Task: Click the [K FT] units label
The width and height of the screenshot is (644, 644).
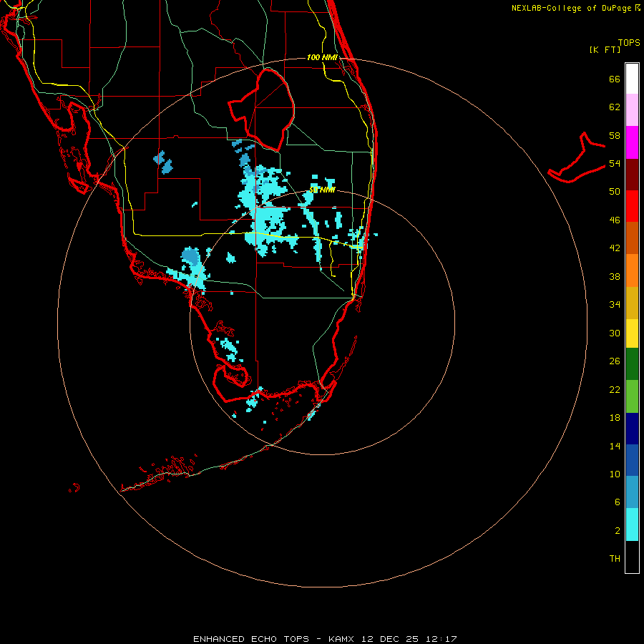Action: pos(605,49)
